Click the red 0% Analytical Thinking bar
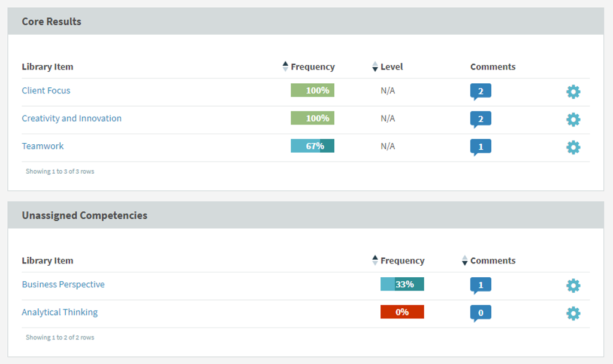Screen dimensions: 613x364 point(402,312)
